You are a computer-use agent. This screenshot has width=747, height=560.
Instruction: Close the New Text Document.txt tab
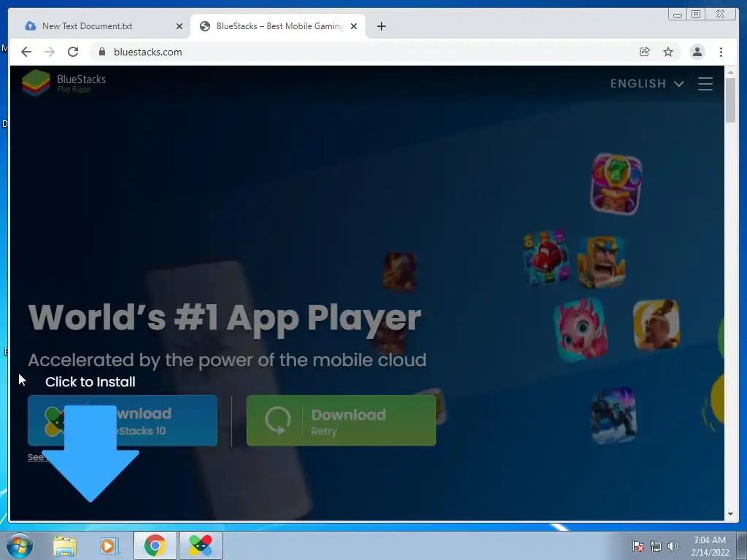click(x=179, y=26)
